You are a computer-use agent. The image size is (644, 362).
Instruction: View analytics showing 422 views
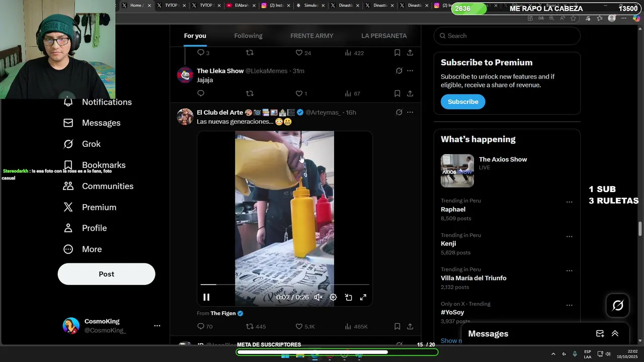pos(354,53)
